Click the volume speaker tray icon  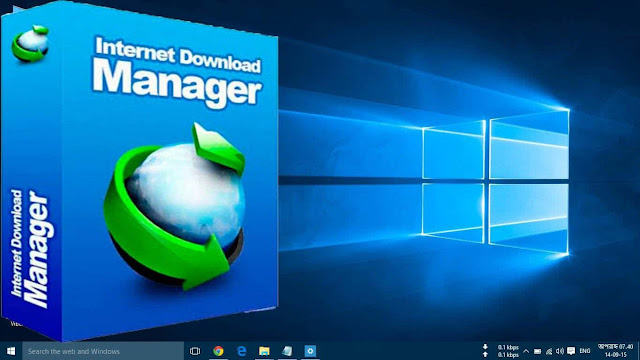click(x=560, y=351)
